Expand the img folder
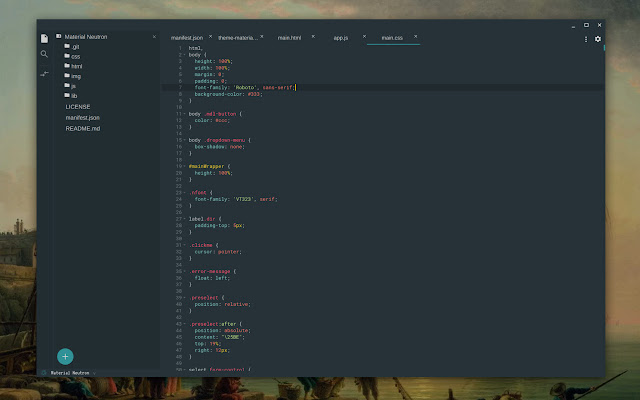 pyautogui.click(x=75, y=75)
